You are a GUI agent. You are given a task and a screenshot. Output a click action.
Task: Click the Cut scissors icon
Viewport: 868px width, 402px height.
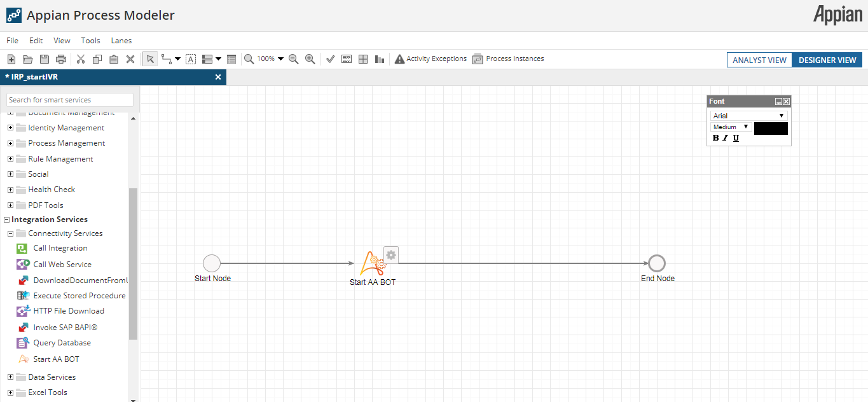(81, 59)
